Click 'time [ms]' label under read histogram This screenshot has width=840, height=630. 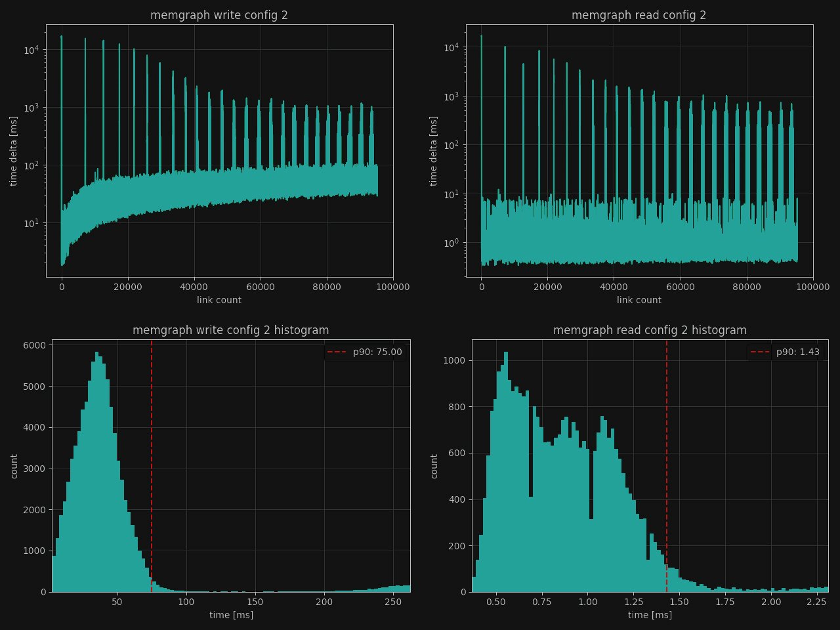pyautogui.click(x=650, y=615)
